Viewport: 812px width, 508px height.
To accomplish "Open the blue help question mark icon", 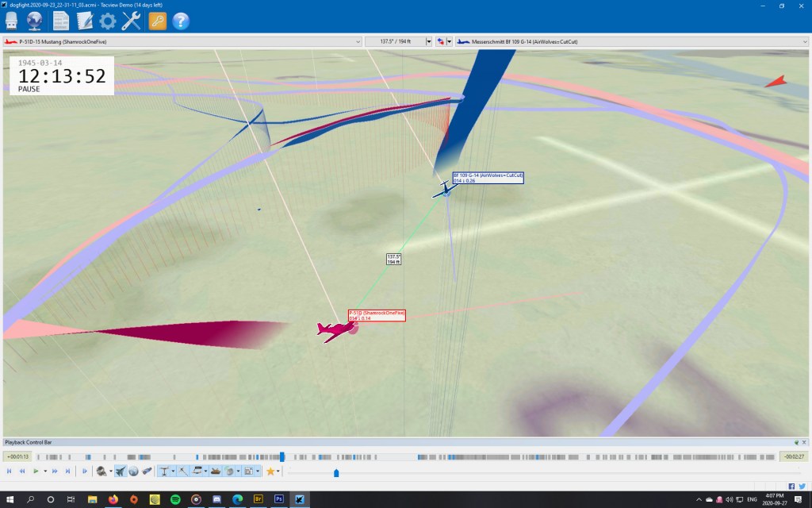I will (x=181, y=21).
